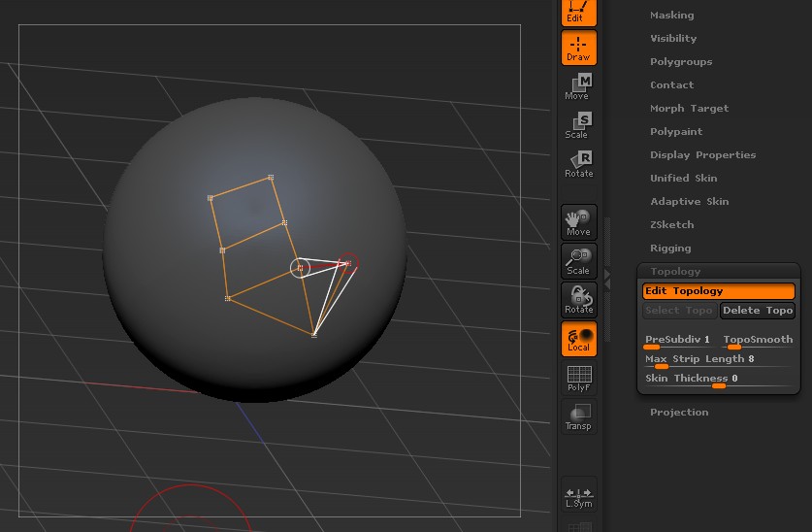
Task: Expand the Adaptive Skin subpalette
Action: pyautogui.click(x=689, y=202)
